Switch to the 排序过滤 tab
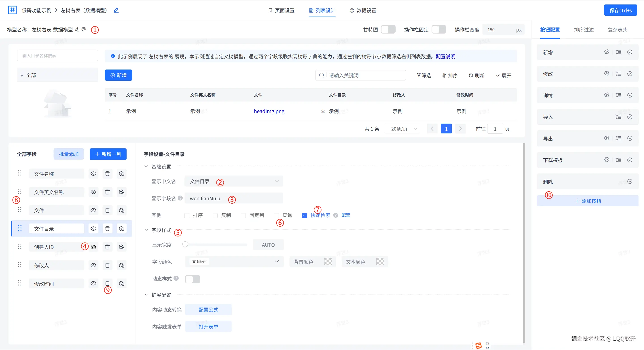 [x=583, y=30]
